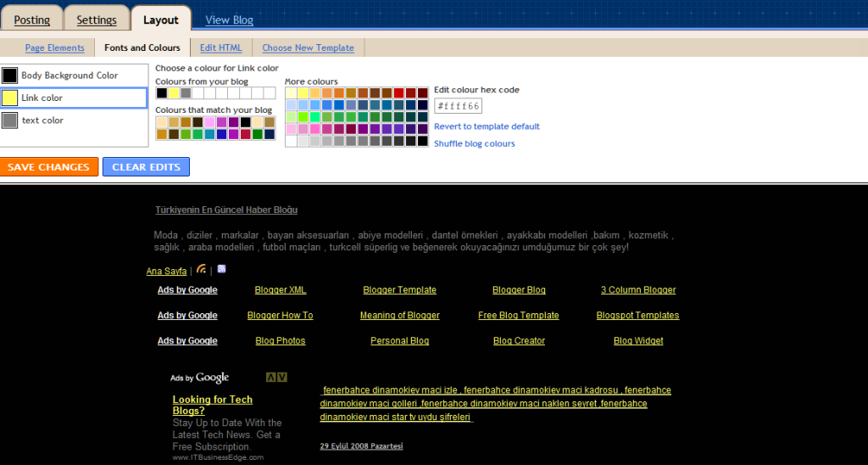
Task: Go to the Page Elements sub-tab
Action: click(55, 48)
